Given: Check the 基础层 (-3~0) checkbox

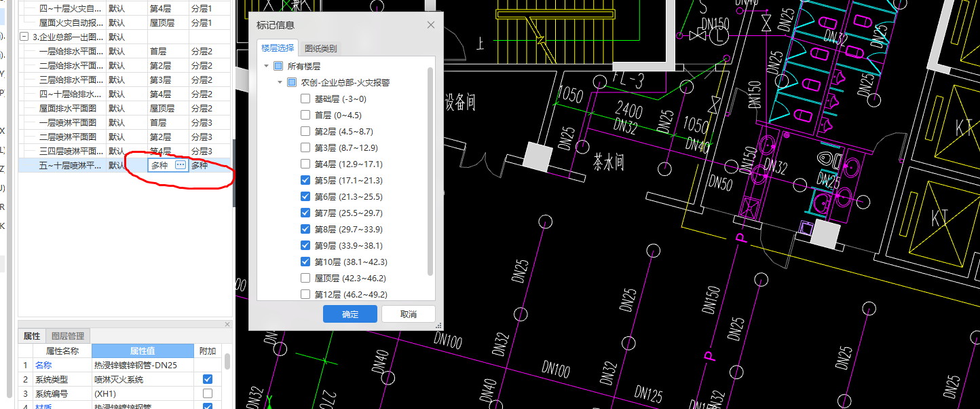Looking at the screenshot, I should [305, 99].
